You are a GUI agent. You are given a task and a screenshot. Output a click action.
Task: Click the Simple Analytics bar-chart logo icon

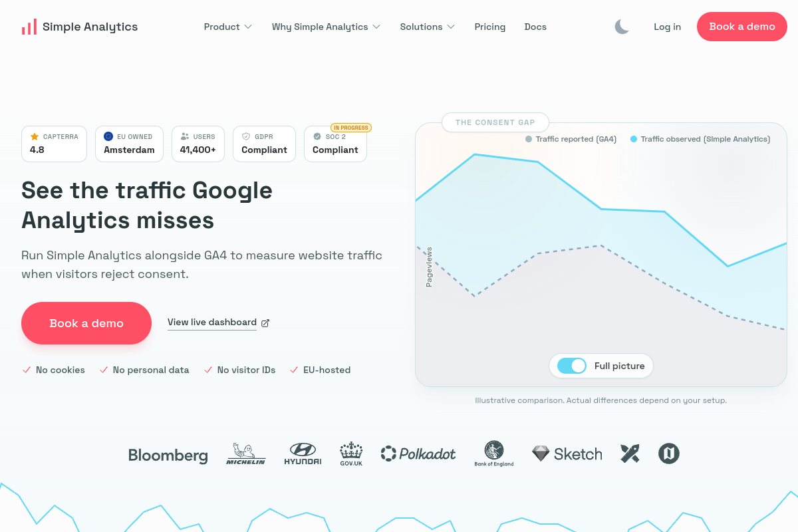pos(29,27)
